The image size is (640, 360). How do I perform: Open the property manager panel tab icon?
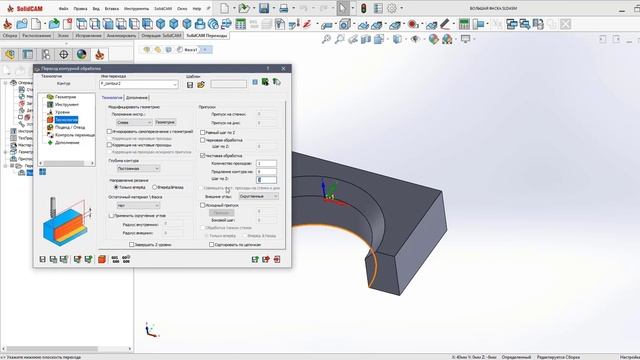tap(28, 54)
